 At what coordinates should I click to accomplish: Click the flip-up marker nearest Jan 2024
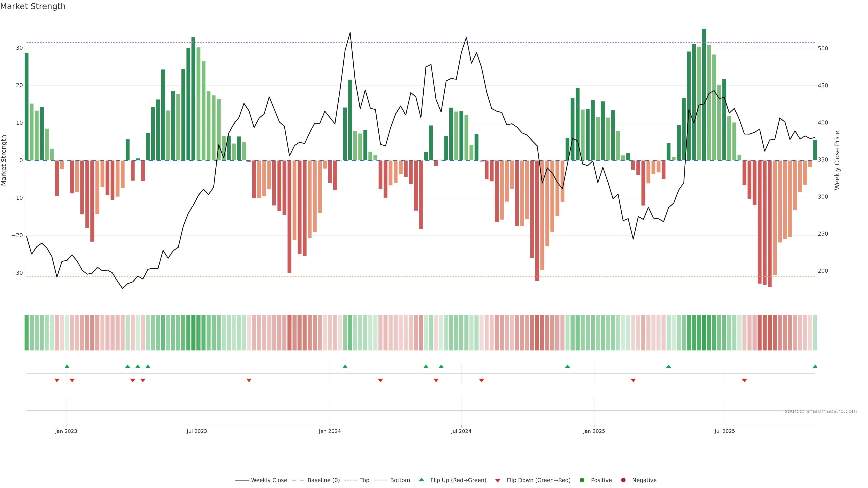click(x=345, y=366)
